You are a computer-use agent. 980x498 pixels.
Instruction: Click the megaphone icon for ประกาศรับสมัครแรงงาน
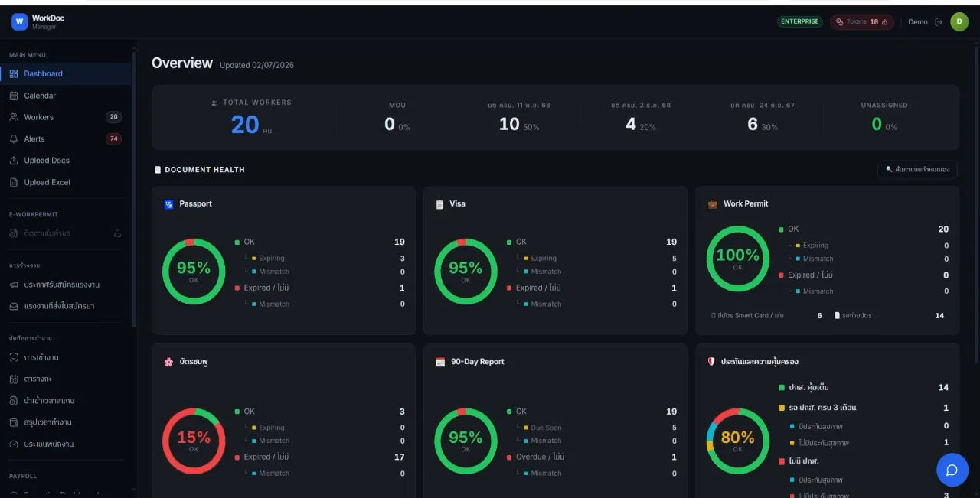14,285
